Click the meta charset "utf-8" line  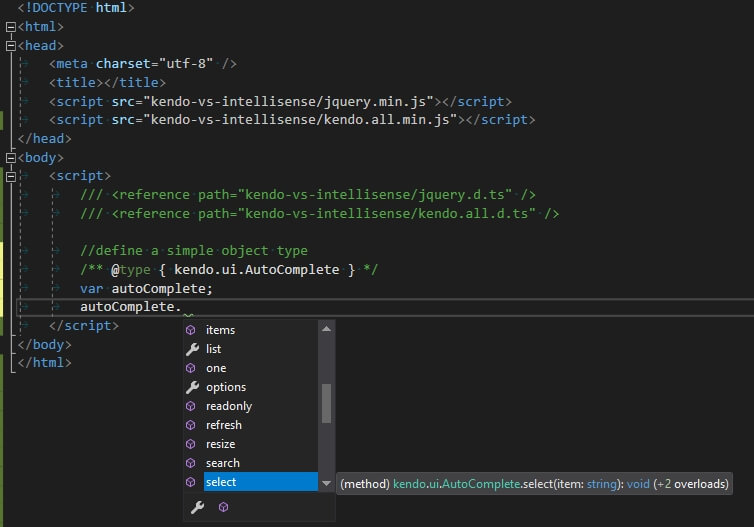coord(142,64)
